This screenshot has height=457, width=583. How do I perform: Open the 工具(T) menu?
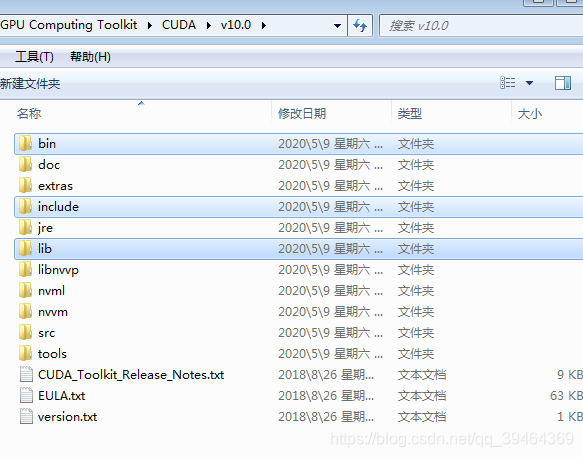[x=34, y=57]
